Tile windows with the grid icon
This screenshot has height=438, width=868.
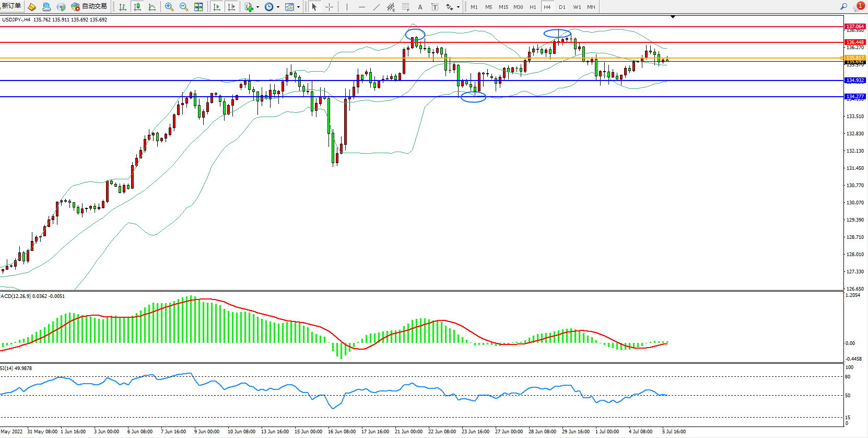pyautogui.click(x=198, y=7)
